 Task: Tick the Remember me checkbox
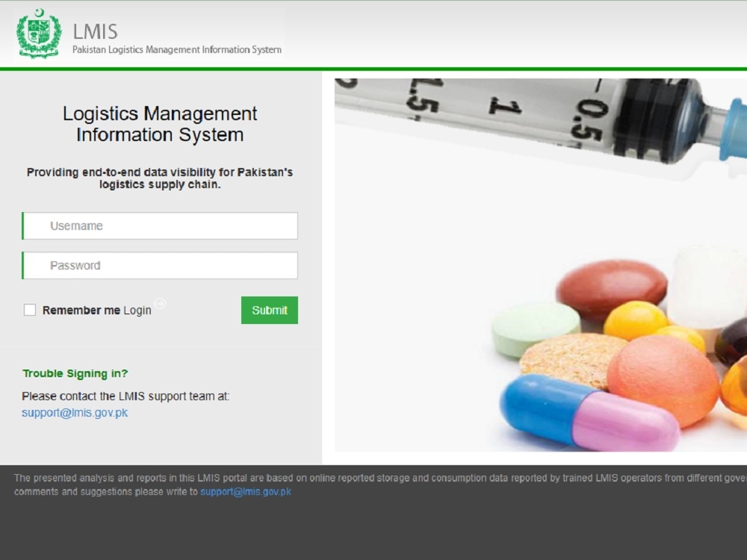[x=30, y=310]
